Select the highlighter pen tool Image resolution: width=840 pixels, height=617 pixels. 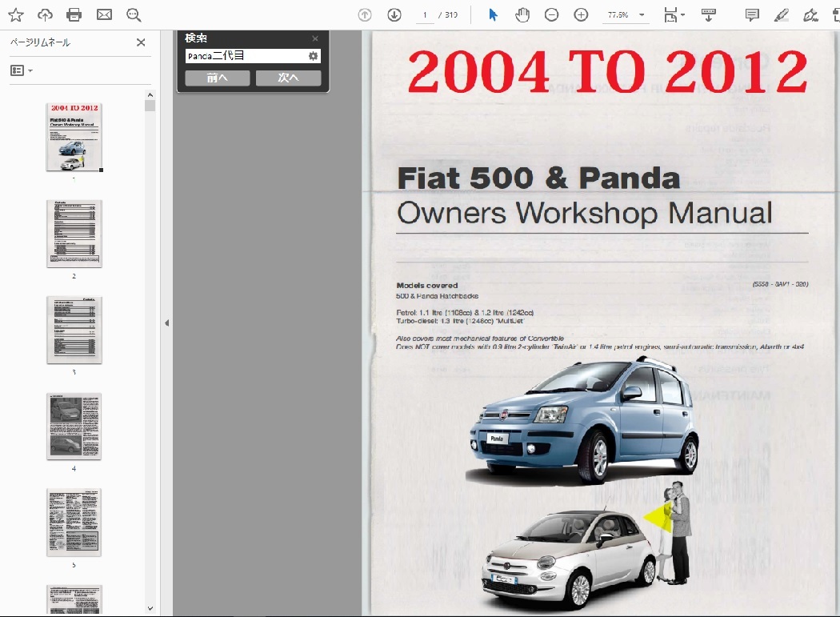click(782, 15)
